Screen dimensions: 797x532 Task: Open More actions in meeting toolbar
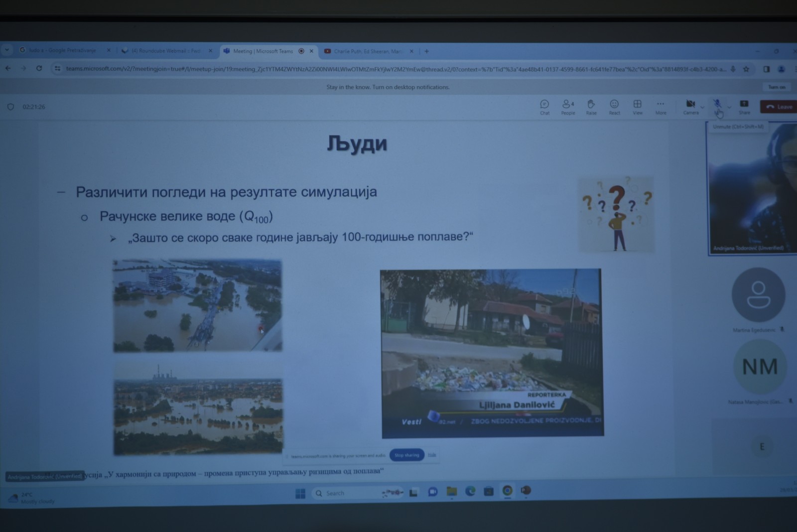point(661,107)
